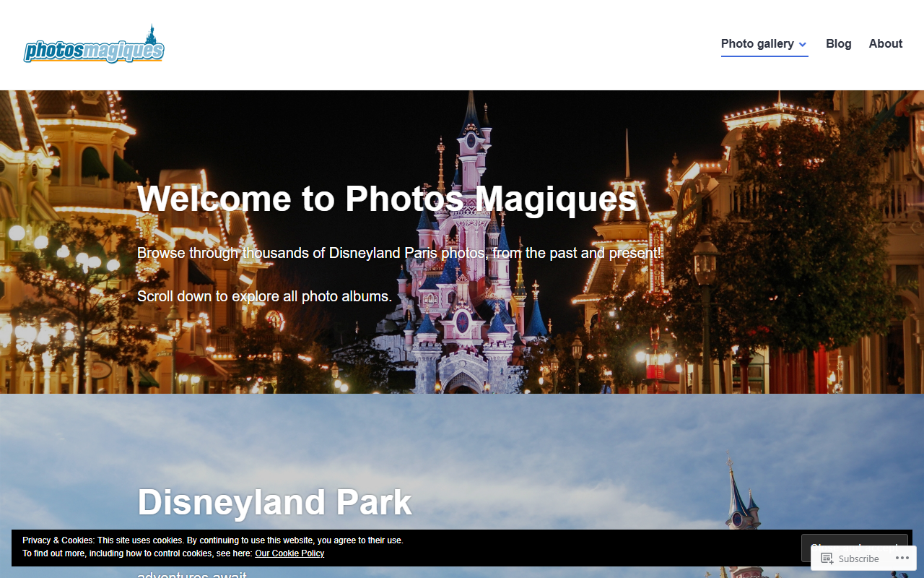Open the three-dot more actions menu
This screenshot has height=578, width=924.
(902, 558)
